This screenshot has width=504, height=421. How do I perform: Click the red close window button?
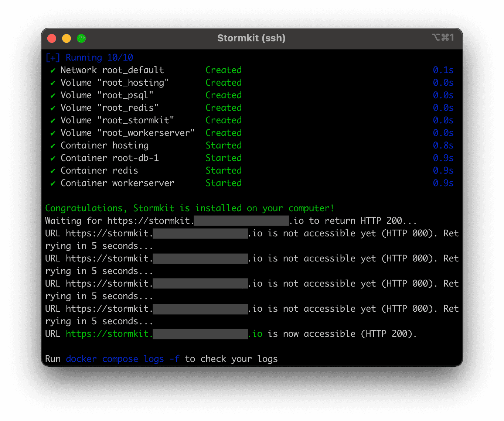(x=52, y=38)
